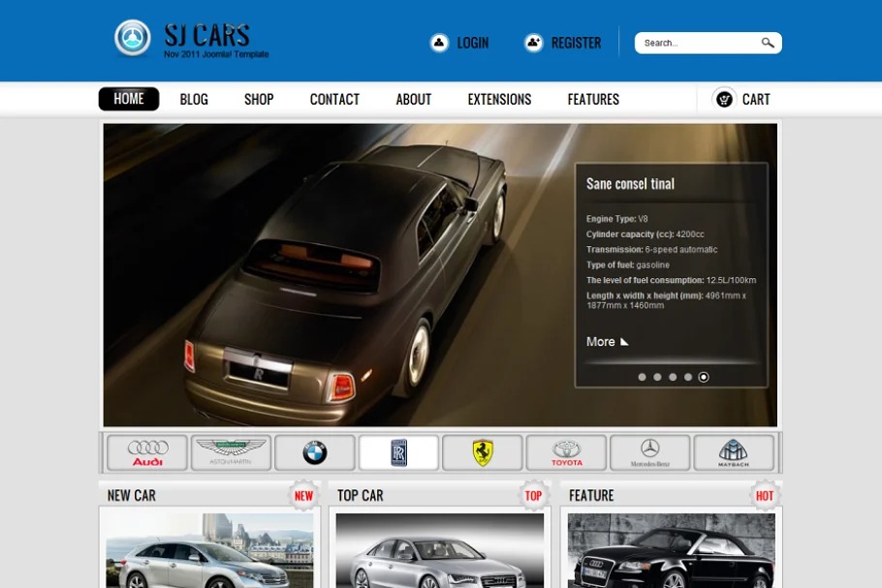Open the shopping Cart
Viewport: 882px width, 588px height.
pos(741,99)
